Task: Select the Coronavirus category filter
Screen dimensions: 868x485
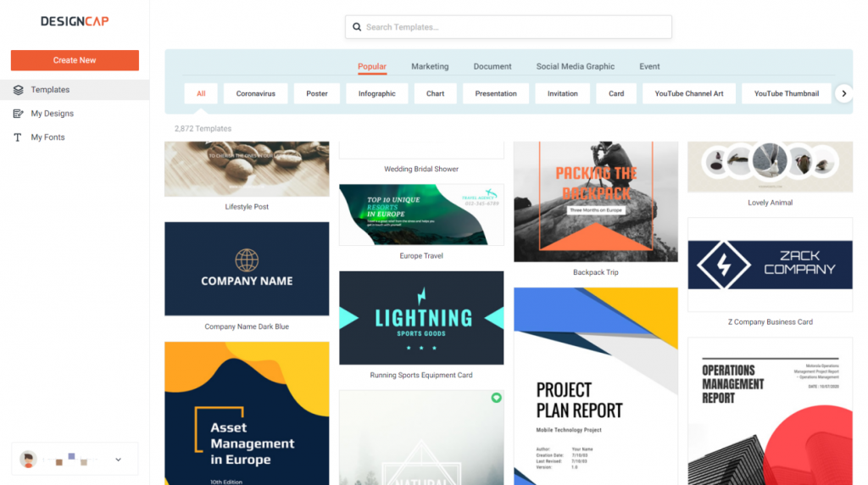Action: coord(256,93)
